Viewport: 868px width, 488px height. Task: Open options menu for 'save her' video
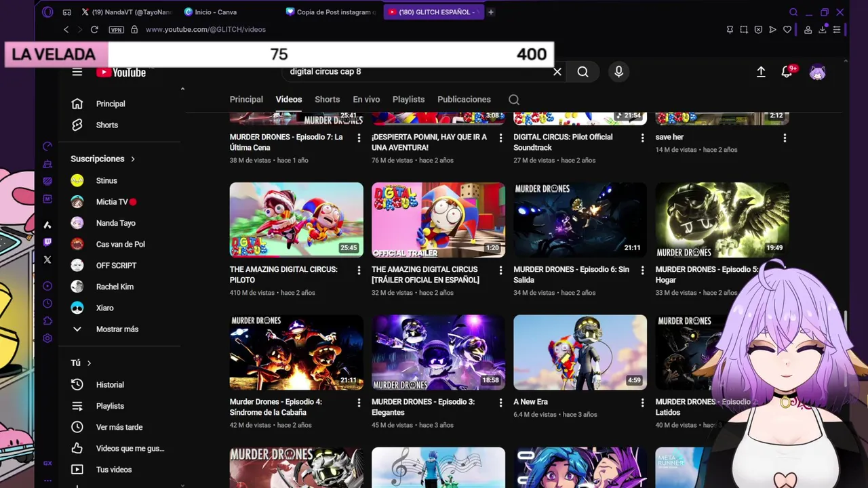785,138
